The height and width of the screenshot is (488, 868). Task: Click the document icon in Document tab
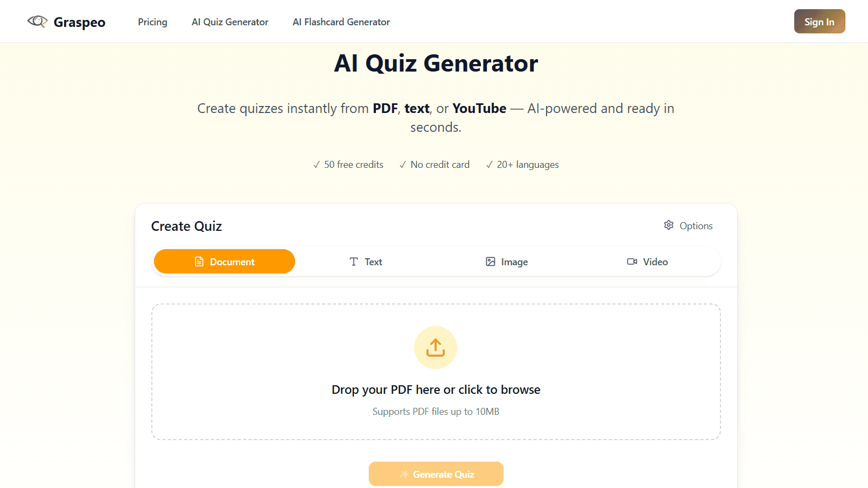[x=199, y=262]
